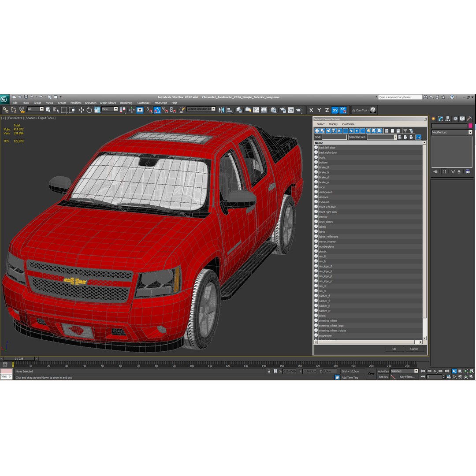Toggle the 3D Snaps icon
The height and width of the screenshot is (476, 476).
click(x=149, y=110)
